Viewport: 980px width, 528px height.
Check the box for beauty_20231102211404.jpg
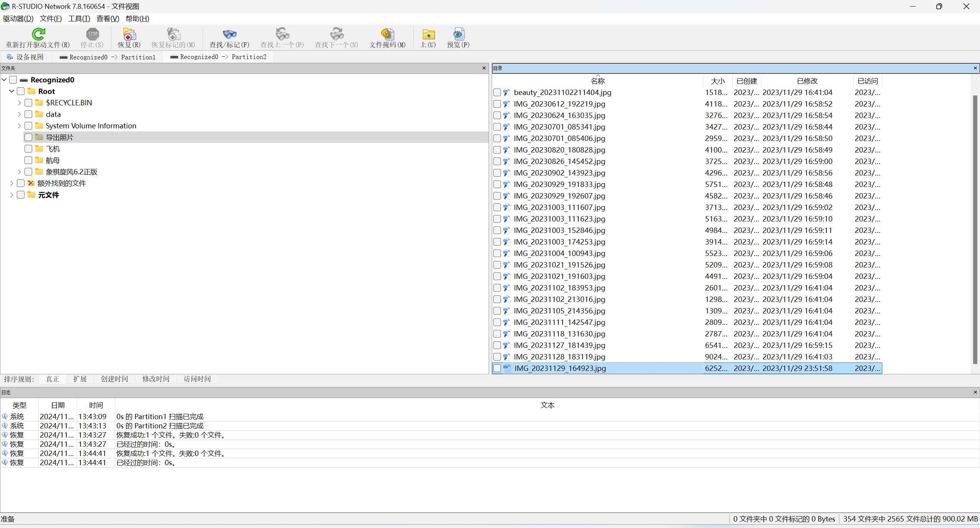tap(497, 92)
